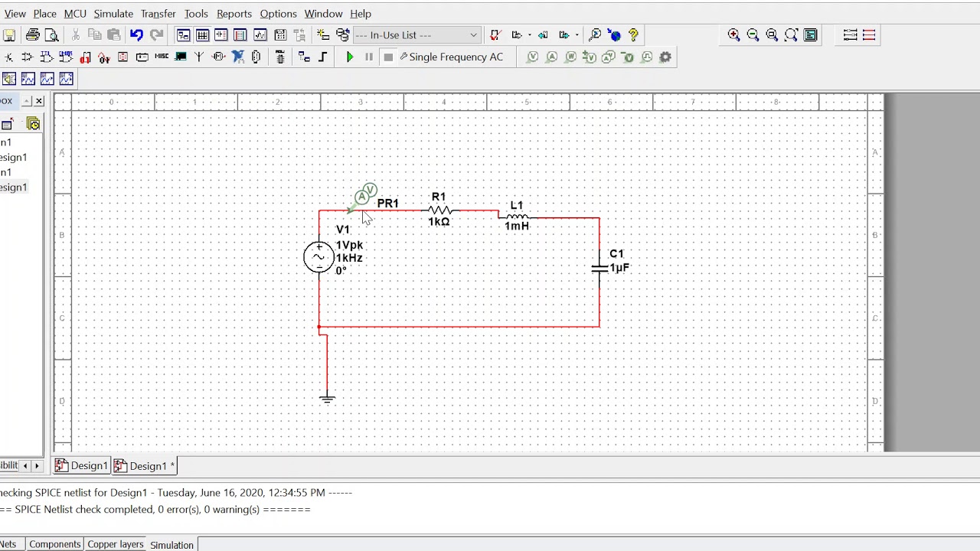
Task: Zoom in on the schematic
Action: pyautogui.click(x=733, y=35)
